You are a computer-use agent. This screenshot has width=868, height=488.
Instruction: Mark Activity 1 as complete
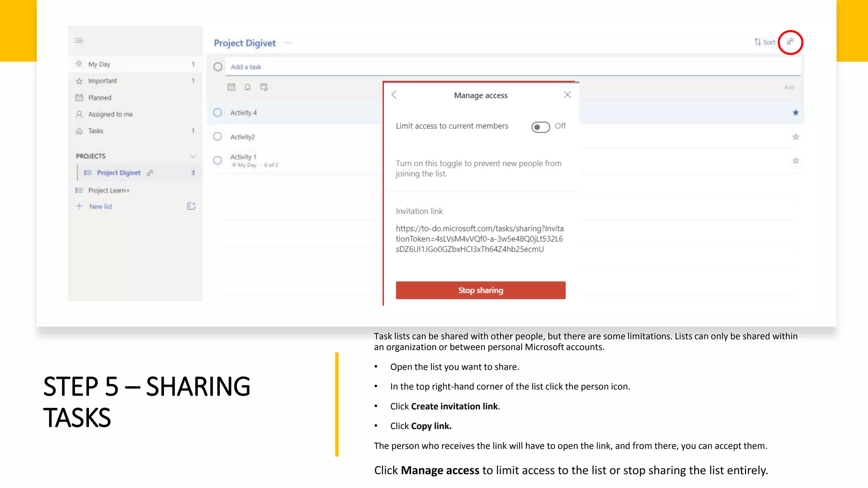point(217,161)
